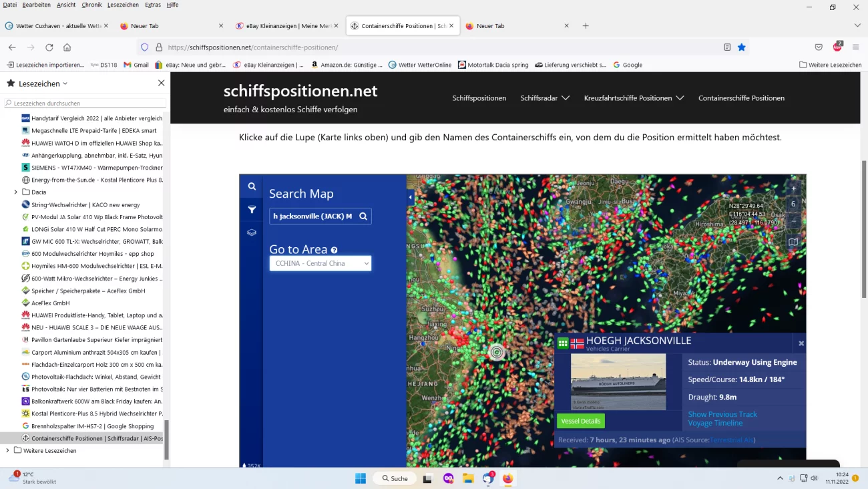Open the Lesezeichen menu bar item

coord(123,5)
